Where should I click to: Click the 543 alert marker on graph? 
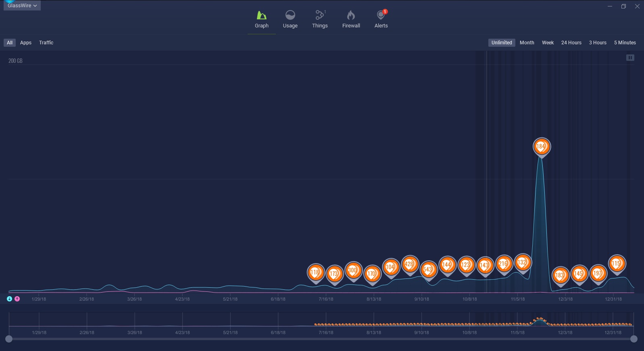(428, 269)
